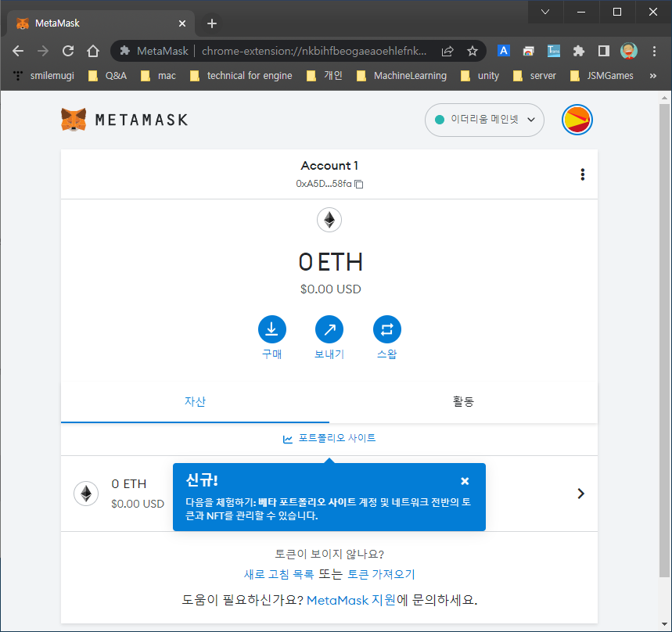Open the blue A translate extension
This screenshot has width=672, height=632.
pyautogui.click(x=504, y=51)
